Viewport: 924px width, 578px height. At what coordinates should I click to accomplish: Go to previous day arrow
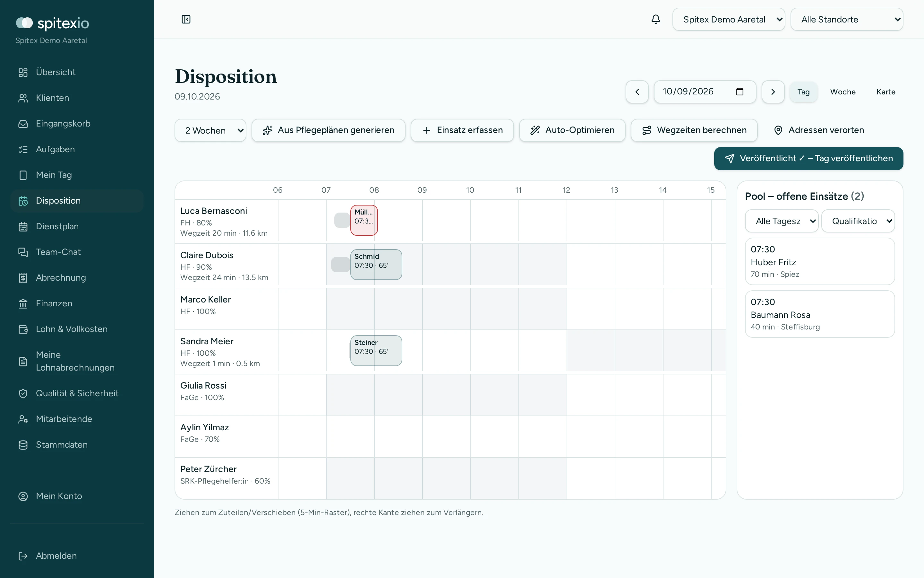637,92
